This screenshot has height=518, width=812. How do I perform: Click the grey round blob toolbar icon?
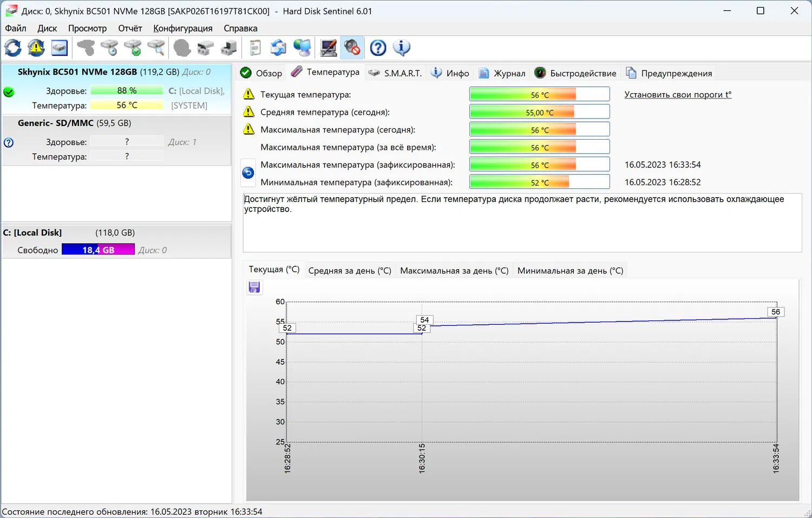[182, 48]
